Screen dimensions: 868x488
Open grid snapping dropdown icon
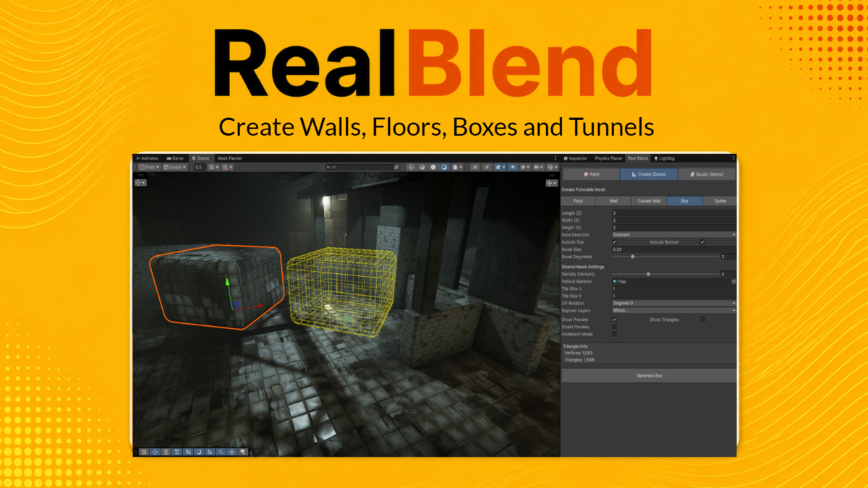[x=214, y=167]
